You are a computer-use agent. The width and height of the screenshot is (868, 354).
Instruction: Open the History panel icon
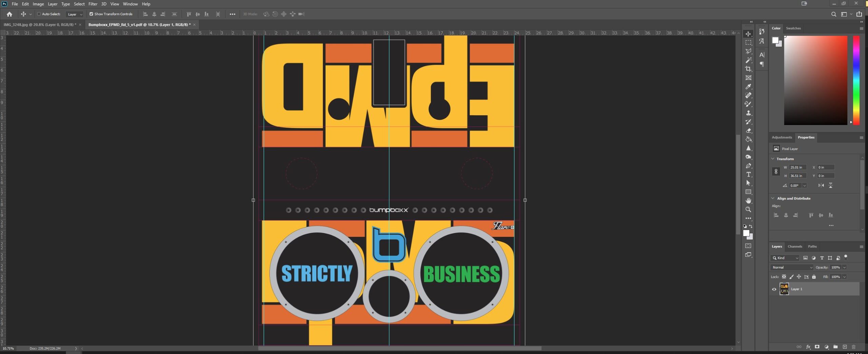(x=762, y=32)
